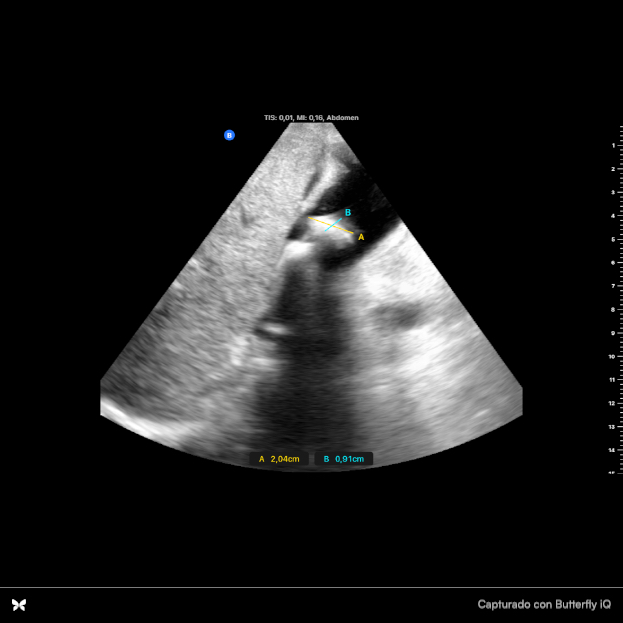Click the blue B orientation marker
The height and width of the screenshot is (623, 623).
click(229, 135)
